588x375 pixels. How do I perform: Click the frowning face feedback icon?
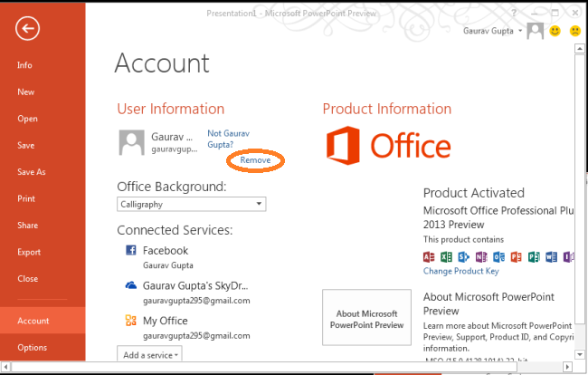point(575,31)
